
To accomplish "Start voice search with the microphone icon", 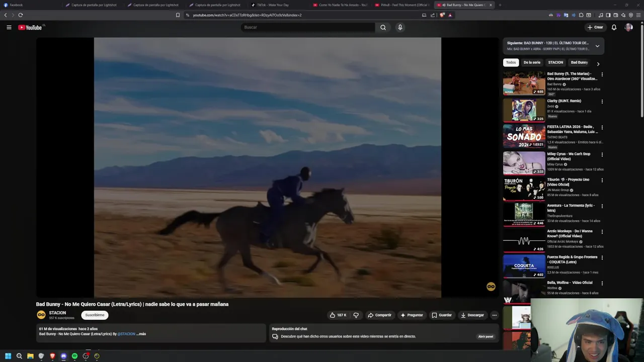I will (x=400, y=27).
